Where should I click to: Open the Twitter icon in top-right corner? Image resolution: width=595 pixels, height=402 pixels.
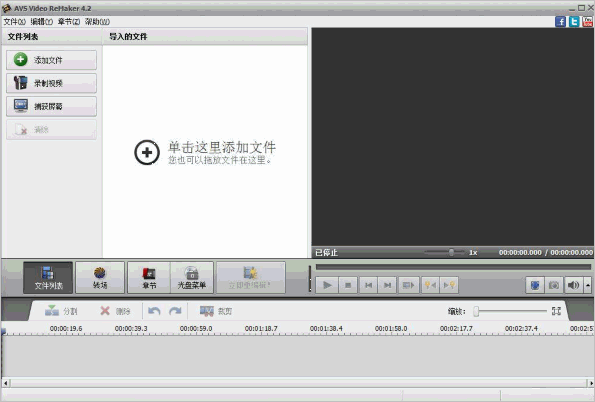574,22
